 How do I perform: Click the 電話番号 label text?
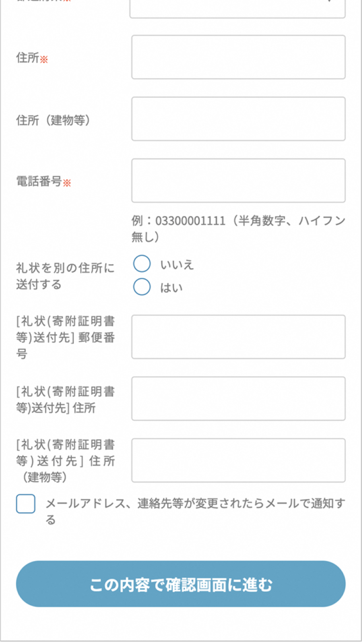coord(39,182)
